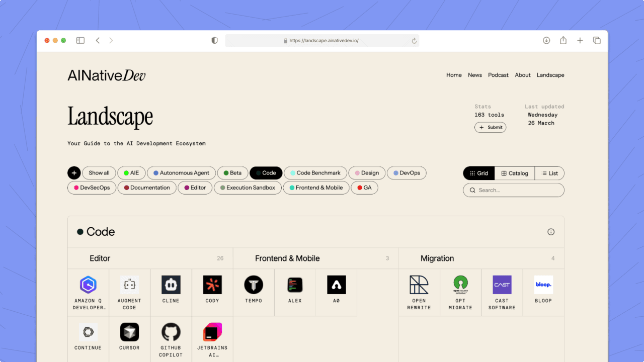
Task: Click the Safari share icon
Action: (563, 41)
